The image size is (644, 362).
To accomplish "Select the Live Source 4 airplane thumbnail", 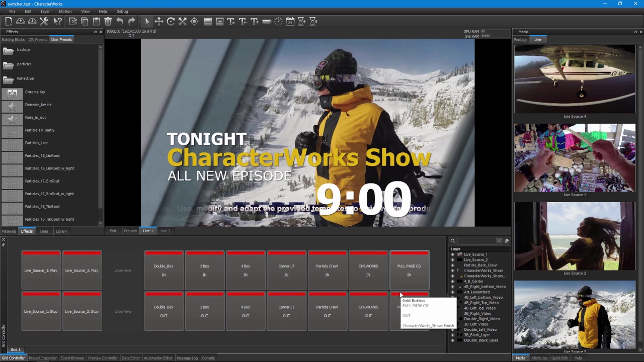I will click(575, 79).
